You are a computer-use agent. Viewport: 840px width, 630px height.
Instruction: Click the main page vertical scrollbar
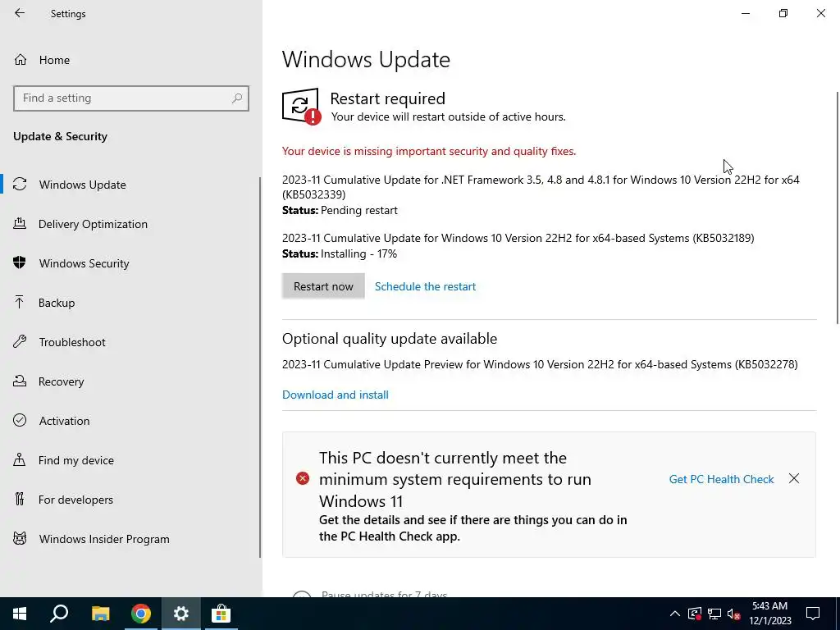(838, 208)
